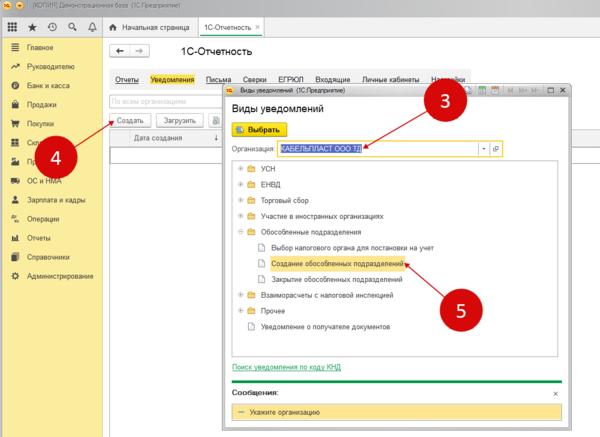Open the Сверки section tab

pyautogui.click(x=254, y=80)
